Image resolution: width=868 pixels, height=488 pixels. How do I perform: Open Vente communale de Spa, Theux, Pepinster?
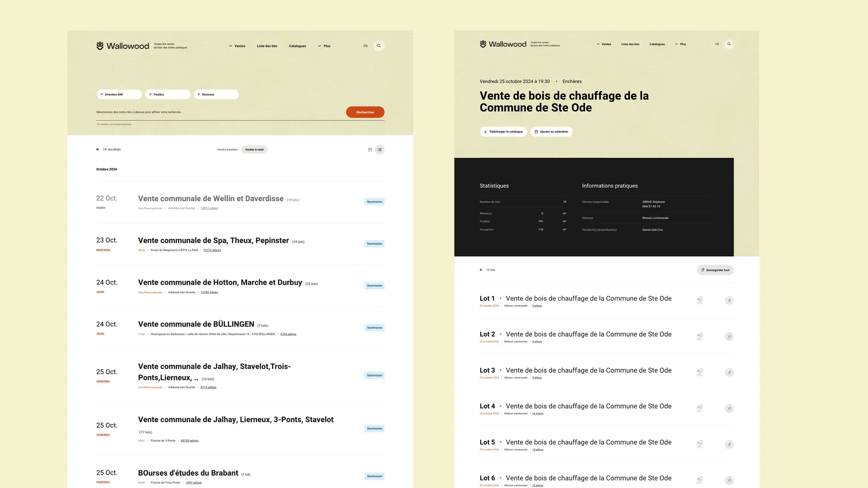tap(213, 241)
